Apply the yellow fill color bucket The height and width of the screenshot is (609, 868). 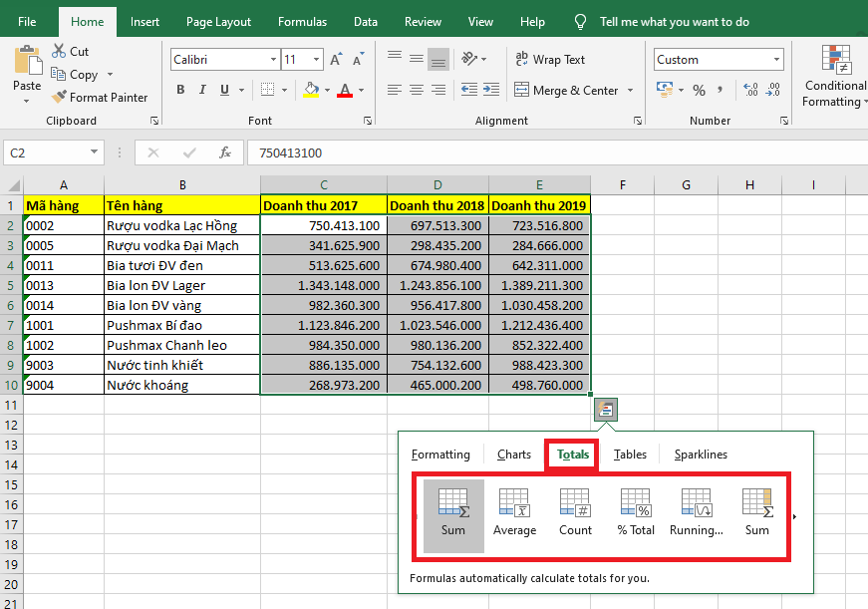pos(311,91)
